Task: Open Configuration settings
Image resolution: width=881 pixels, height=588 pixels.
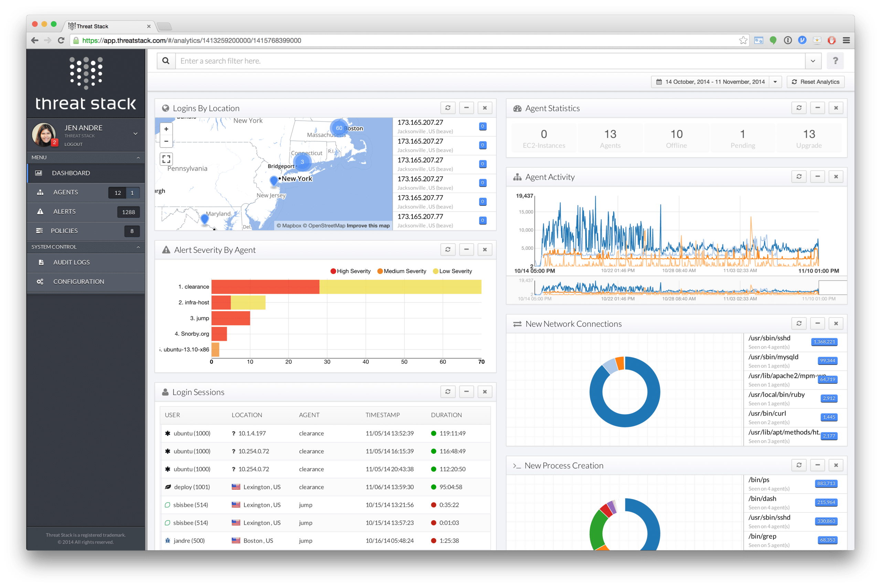Action: pos(86,282)
